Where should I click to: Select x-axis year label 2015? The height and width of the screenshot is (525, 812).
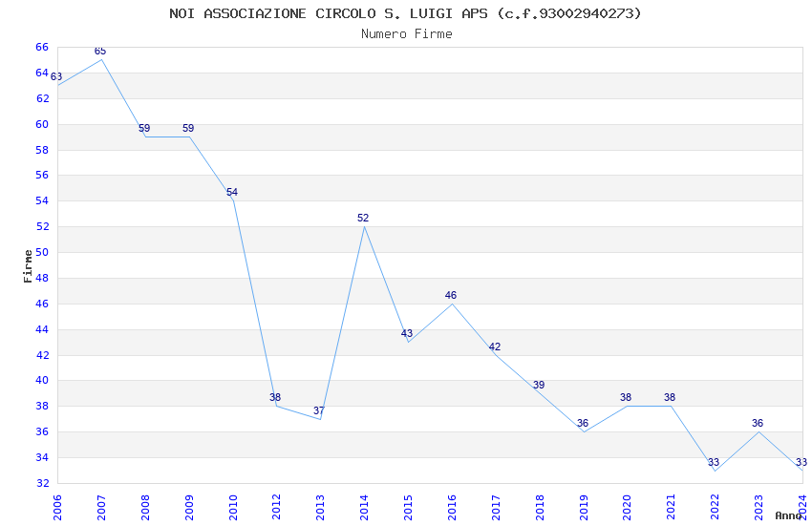tap(409, 508)
